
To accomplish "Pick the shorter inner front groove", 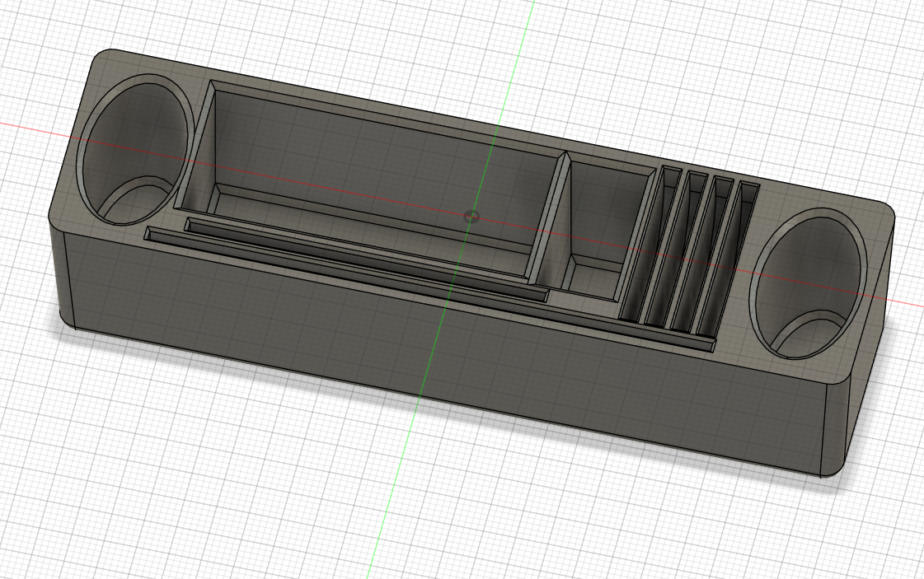I will (367, 259).
